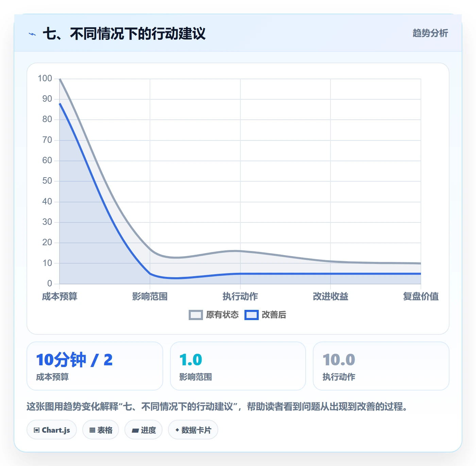Screen dimensions: 476x466
Task: Click the lightning icon beside the section title
Action: point(32,34)
